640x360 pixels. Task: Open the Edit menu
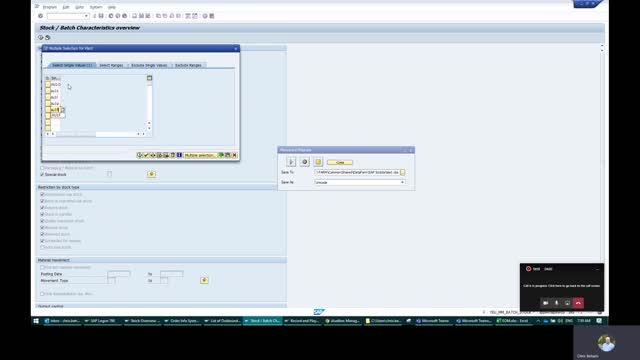[x=66, y=7]
